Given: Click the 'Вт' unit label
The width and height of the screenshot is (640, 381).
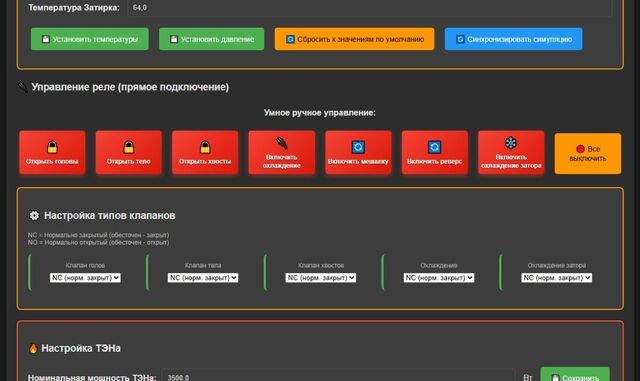Looking at the screenshot, I should [528, 377].
